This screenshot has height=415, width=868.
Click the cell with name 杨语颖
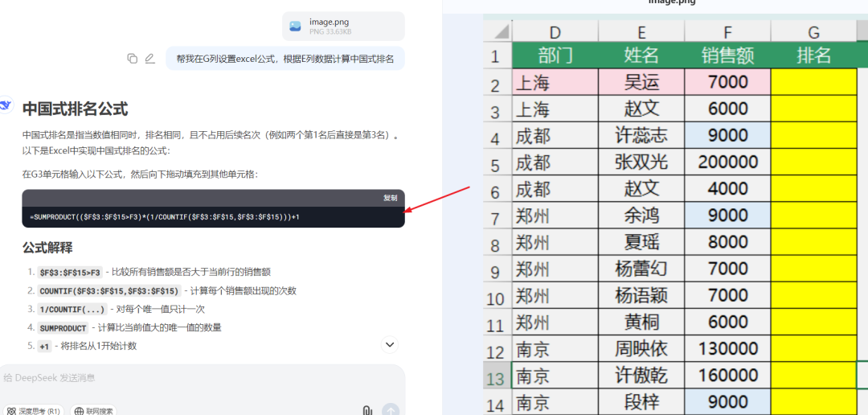[x=641, y=295]
